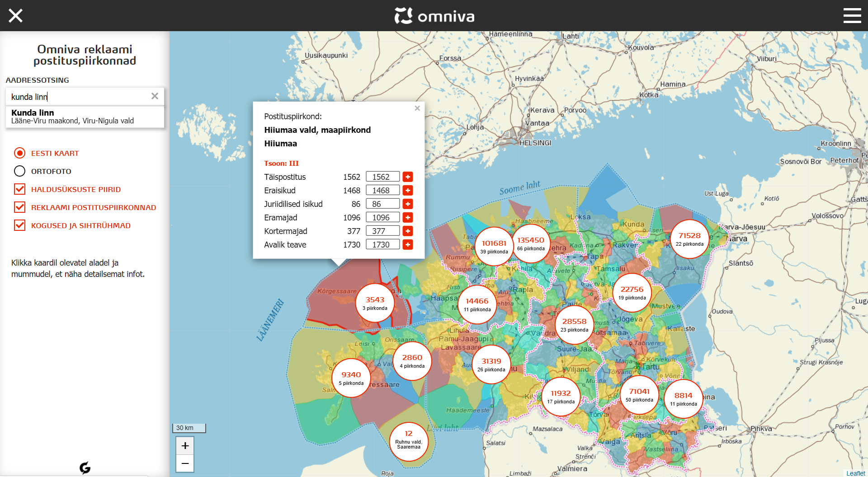Zoom in on the map
The image size is (868, 477).
(185, 445)
